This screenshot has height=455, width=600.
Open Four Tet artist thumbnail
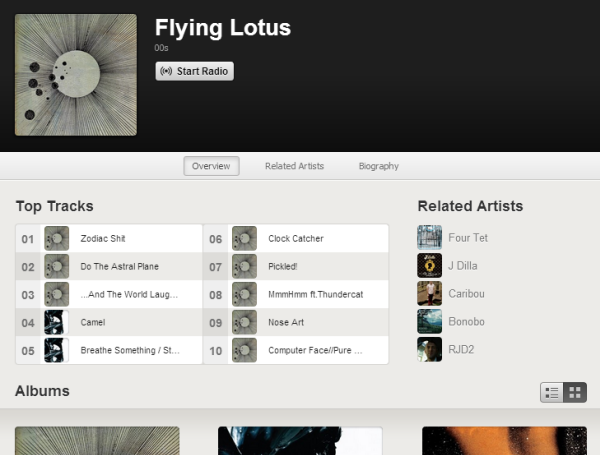click(x=430, y=238)
